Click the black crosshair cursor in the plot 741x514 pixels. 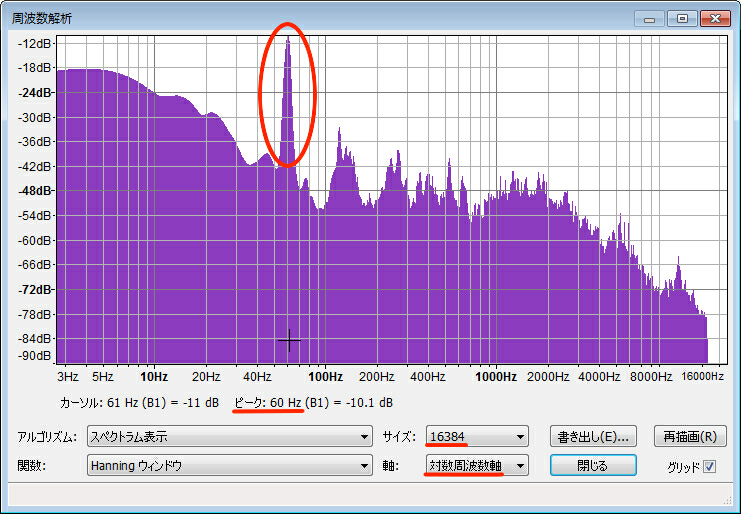click(289, 341)
